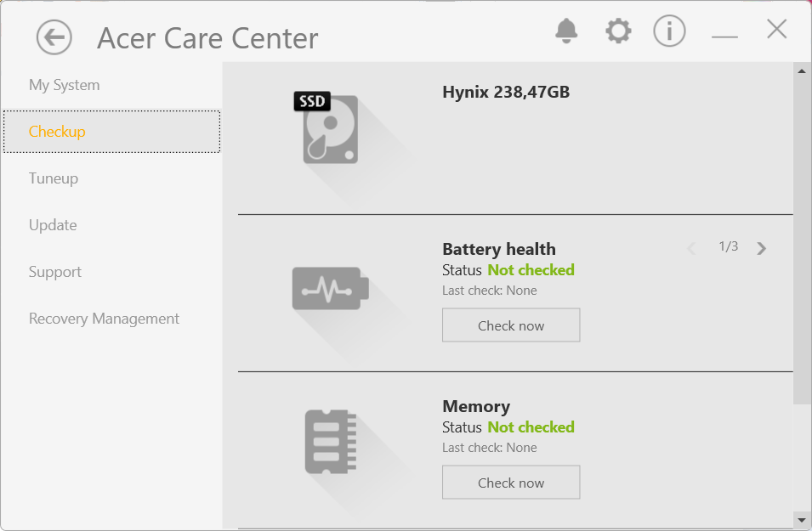The image size is (812, 531).
Task: Go to previous page chevron
Action: (691, 248)
